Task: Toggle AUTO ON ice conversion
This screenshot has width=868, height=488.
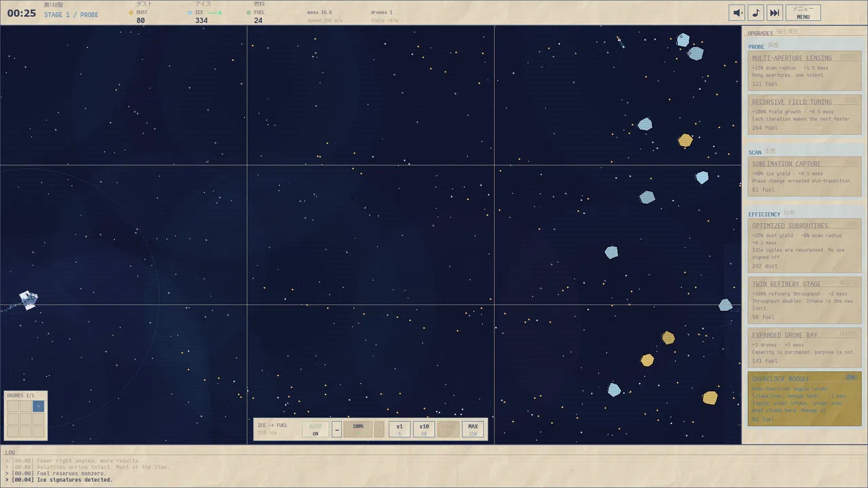Action: (x=315, y=430)
